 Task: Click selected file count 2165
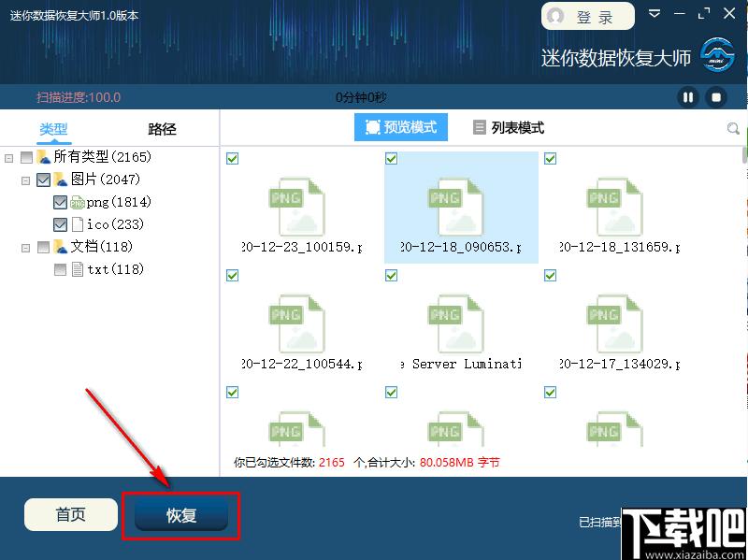coord(332,462)
